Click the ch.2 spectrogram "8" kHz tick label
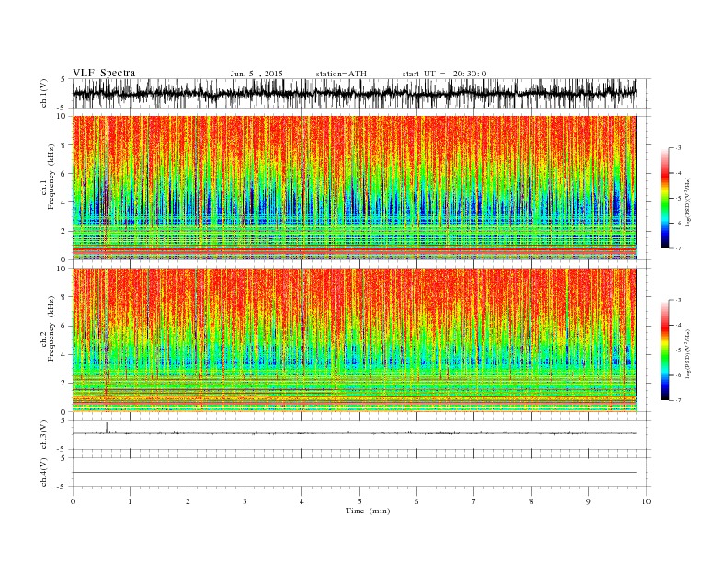Viewport: 728px width, 563px height. pos(64,297)
